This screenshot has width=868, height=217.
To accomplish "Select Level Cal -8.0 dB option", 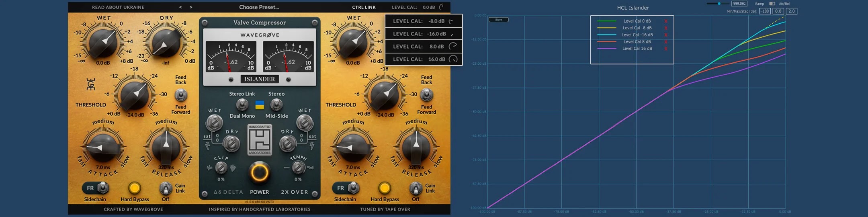I will (424, 21).
